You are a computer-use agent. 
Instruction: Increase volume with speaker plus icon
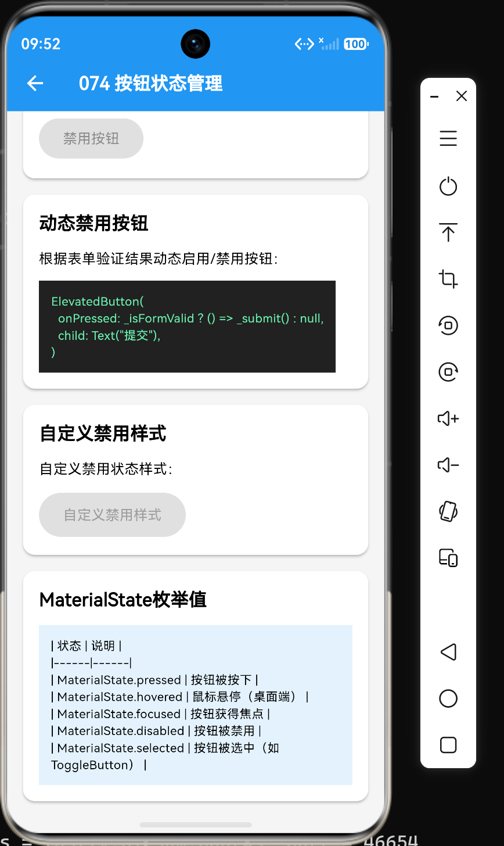448,418
